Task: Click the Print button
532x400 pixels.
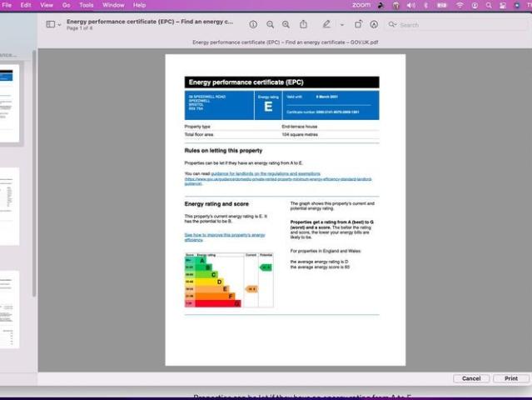Action: [511, 378]
